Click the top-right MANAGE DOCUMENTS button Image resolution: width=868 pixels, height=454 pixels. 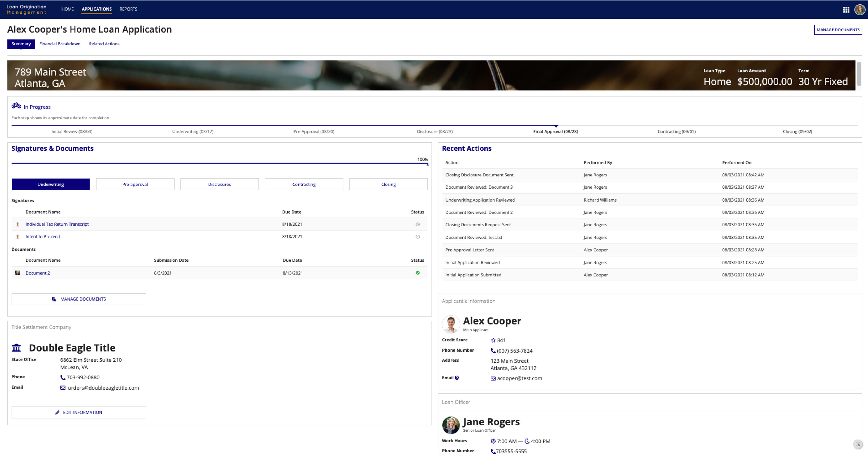(838, 30)
